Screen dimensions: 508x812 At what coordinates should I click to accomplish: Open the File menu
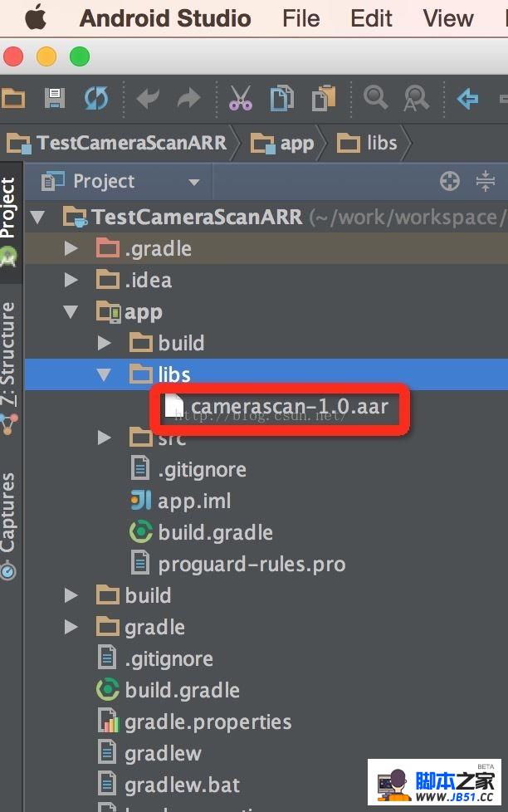coord(300,18)
